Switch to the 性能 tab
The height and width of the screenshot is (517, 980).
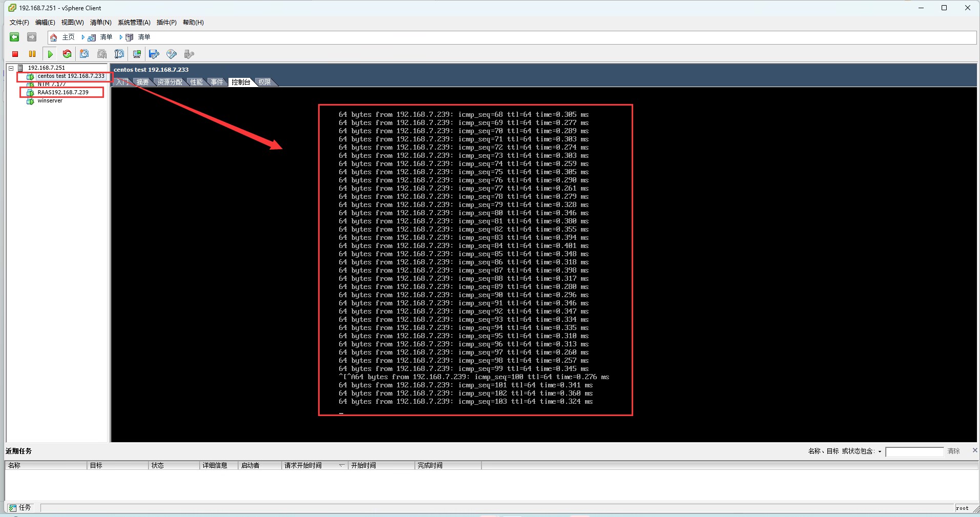click(x=196, y=82)
